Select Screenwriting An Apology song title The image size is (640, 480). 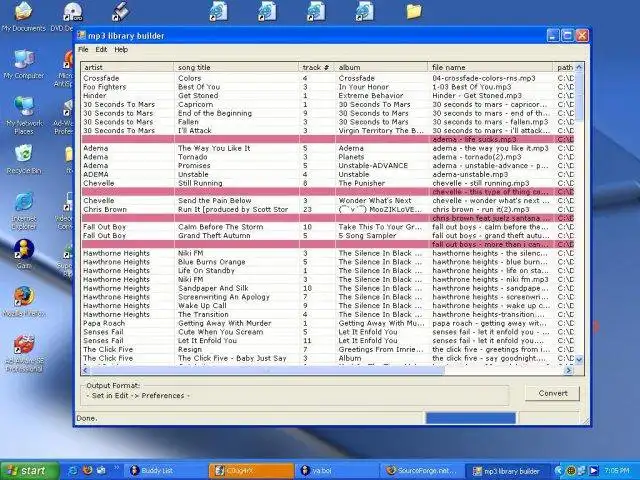coord(224,297)
